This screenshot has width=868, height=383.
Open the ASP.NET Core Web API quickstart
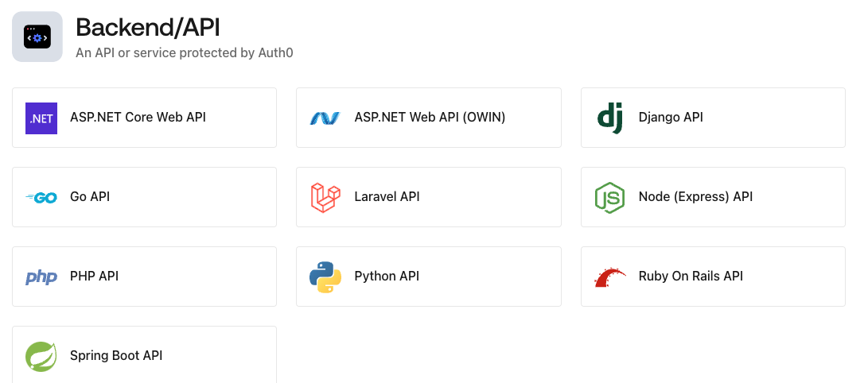tap(145, 118)
